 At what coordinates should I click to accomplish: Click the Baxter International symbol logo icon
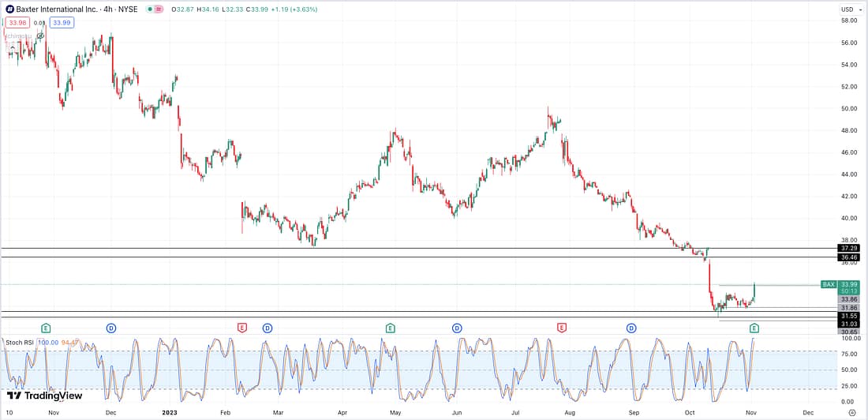pyautogui.click(x=9, y=9)
